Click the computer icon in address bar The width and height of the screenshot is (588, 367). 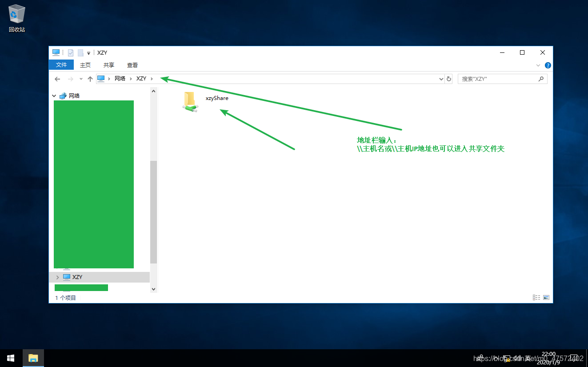pos(101,79)
